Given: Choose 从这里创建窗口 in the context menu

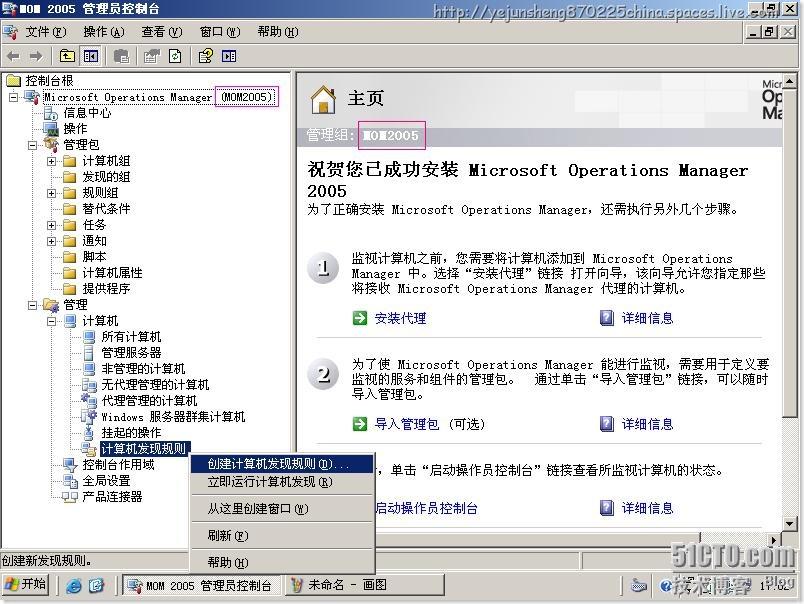Looking at the screenshot, I should 282,509.
